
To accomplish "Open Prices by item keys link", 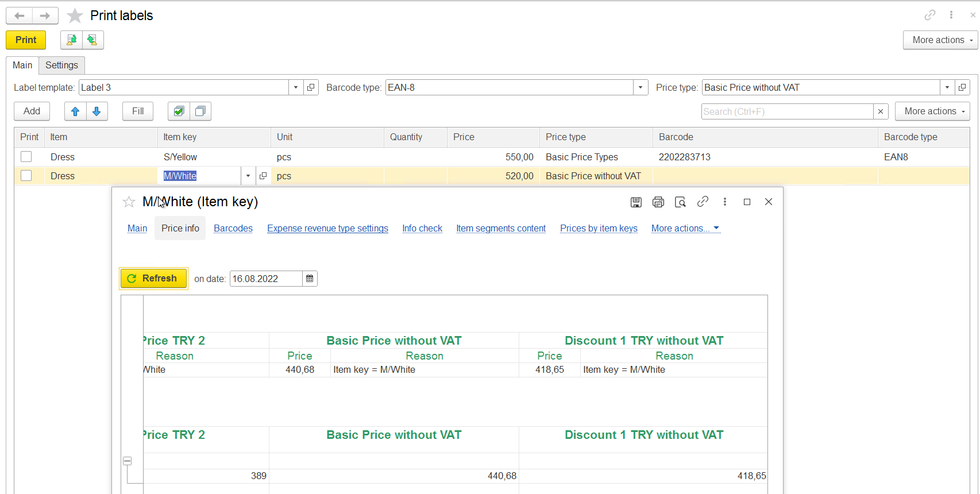I will click(599, 228).
